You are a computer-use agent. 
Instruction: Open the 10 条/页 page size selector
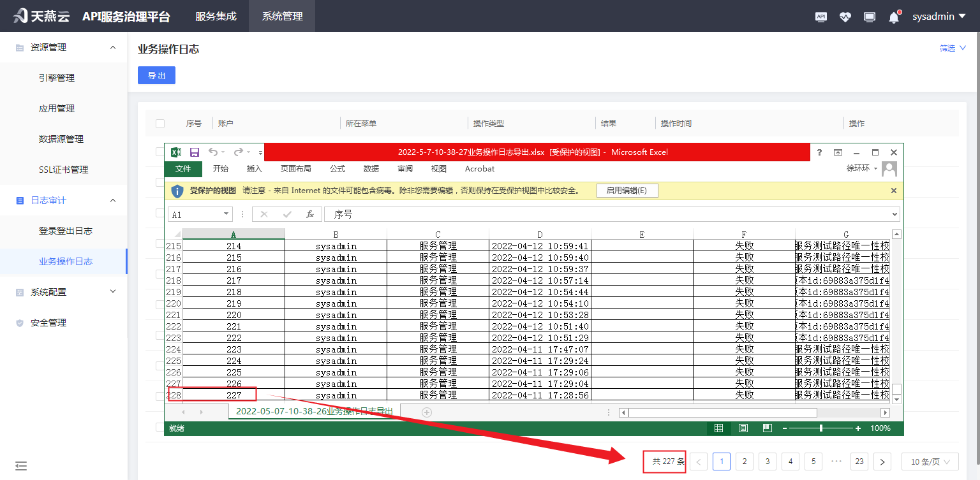coord(929,461)
